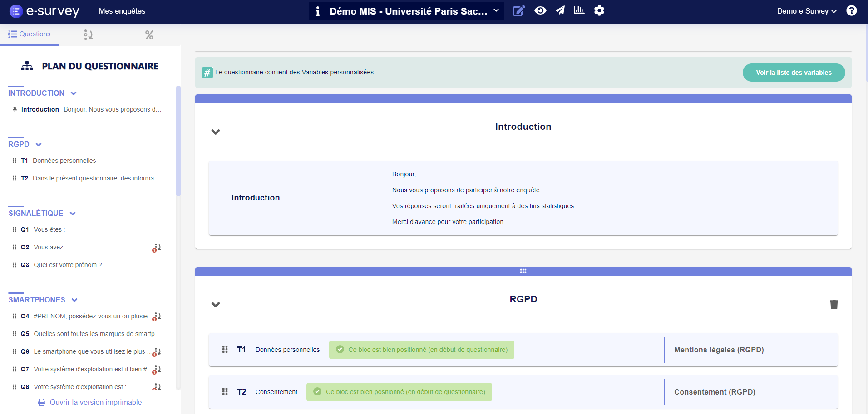Viewport: 868px width, 414px height.
Task: Collapse the SIGNALÉTIQUE section chevron
Action: [74, 213]
